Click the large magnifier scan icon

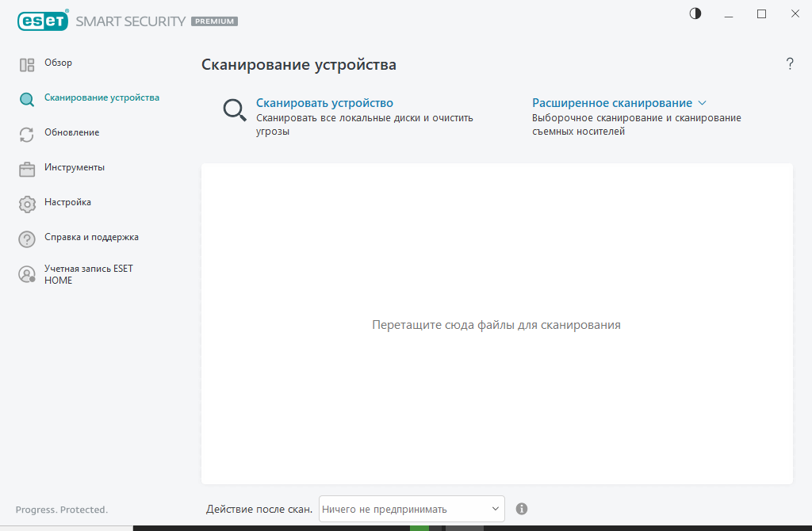pos(235,109)
